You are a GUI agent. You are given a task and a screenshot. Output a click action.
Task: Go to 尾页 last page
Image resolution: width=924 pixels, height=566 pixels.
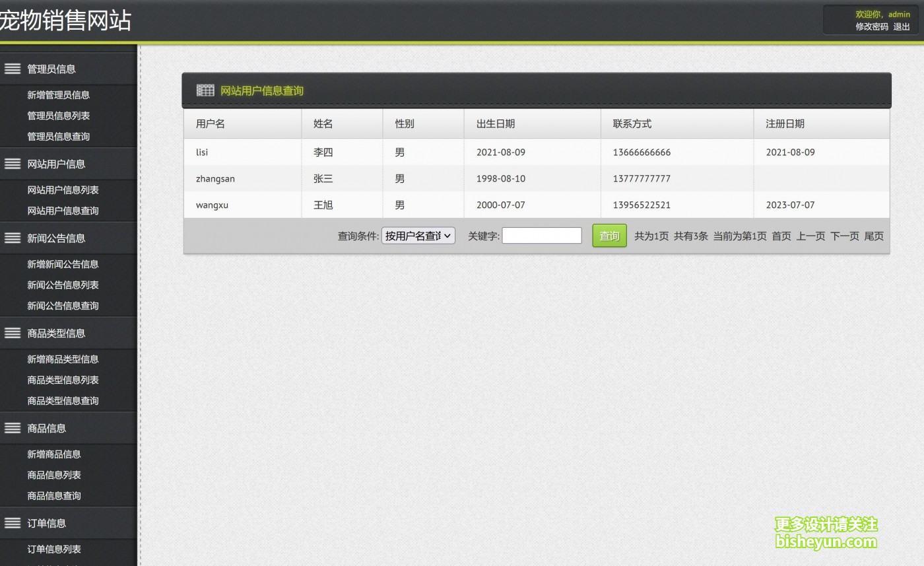click(x=874, y=236)
